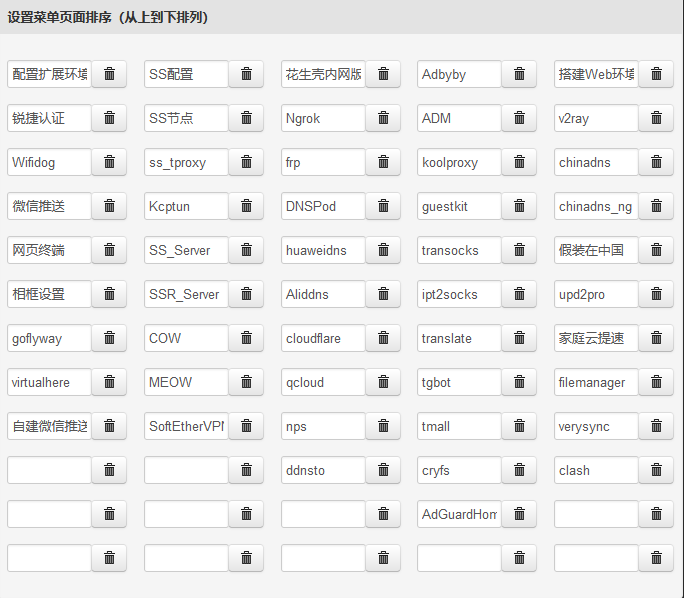Click the empty field below AdGuardHome

459,558
